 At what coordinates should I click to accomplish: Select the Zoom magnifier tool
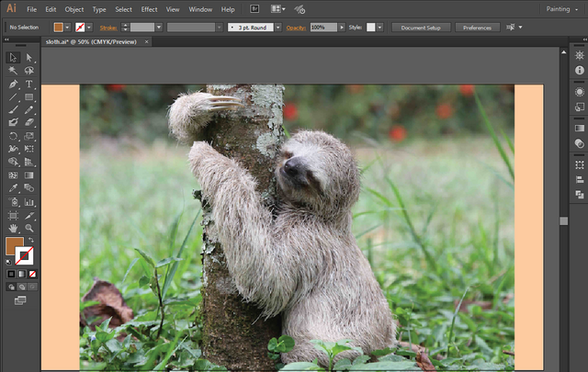coord(29,227)
